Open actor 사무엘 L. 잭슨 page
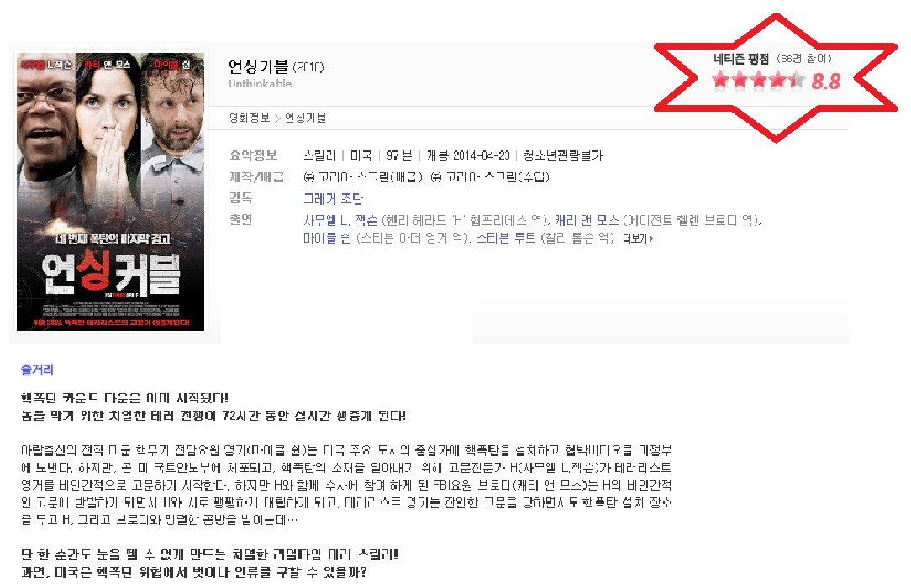The image size is (911, 588). click(340, 221)
